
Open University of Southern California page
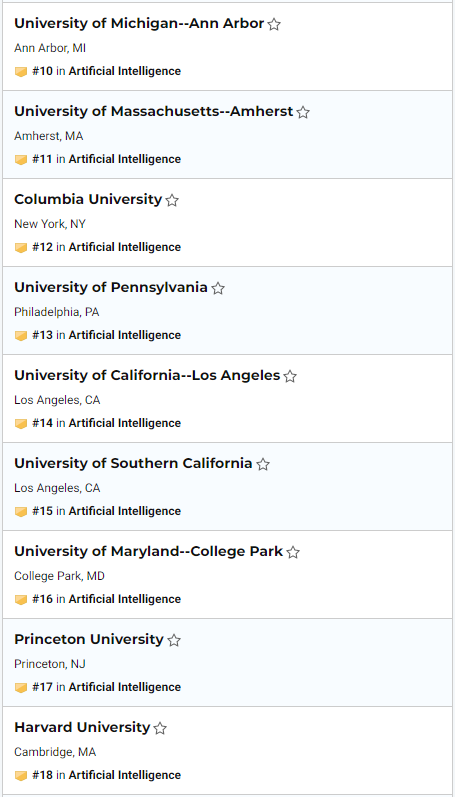[x=133, y=463]
